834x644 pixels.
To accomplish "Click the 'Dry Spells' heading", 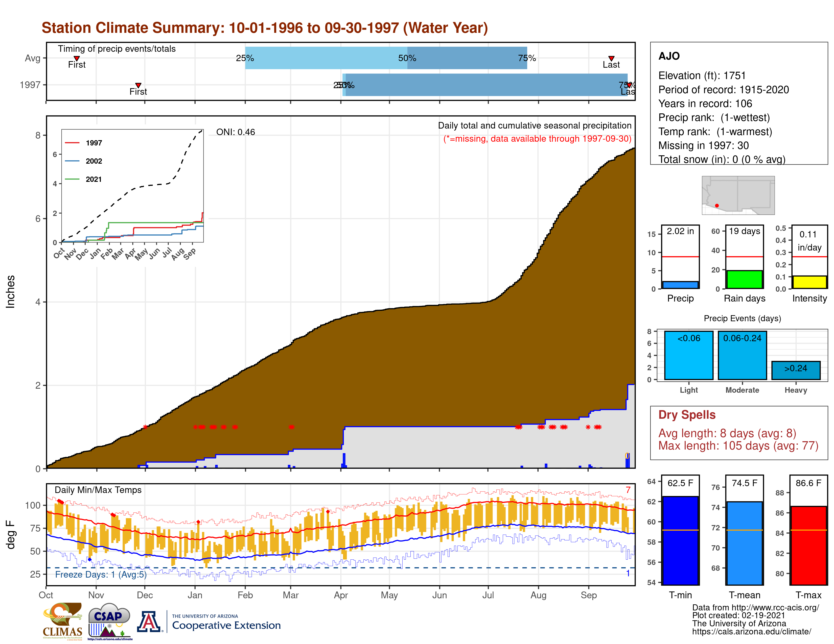I will pyautogui.click(x=687, y=415).
